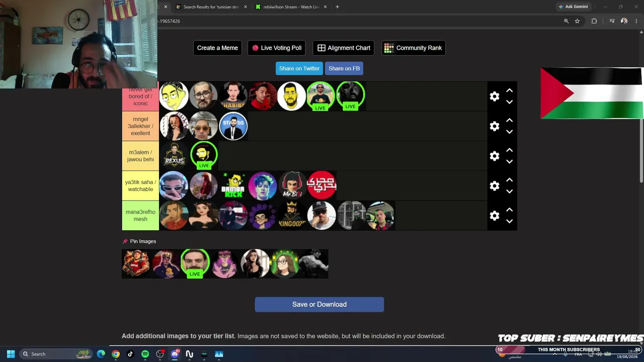This screenshot has width=644, height=362.
Task: Select the REXUS streamer image
Action: (x=174, y=156)
